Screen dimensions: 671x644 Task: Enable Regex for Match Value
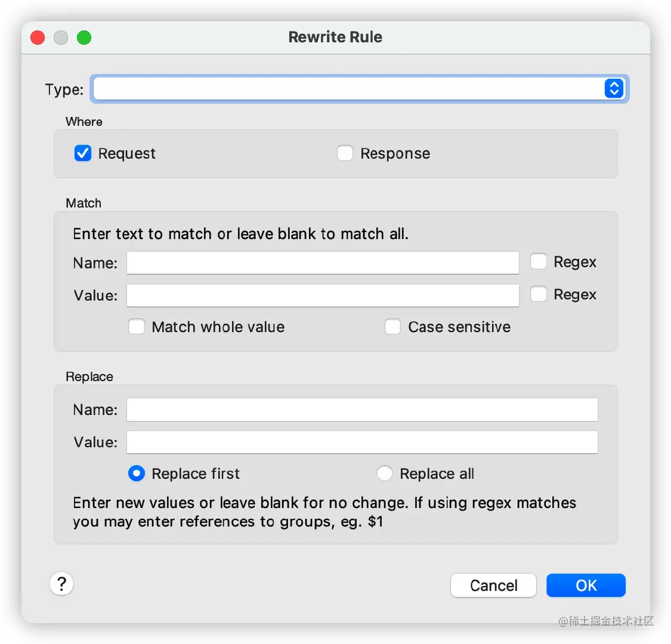(539, 294)
